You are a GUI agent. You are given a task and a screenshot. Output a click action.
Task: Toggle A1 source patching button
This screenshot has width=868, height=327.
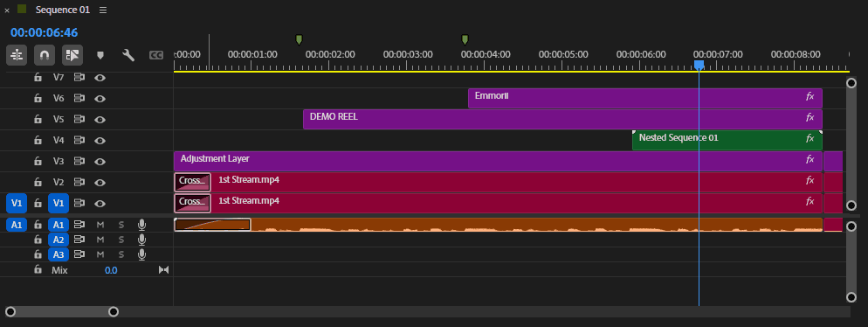tap(17, 225)
